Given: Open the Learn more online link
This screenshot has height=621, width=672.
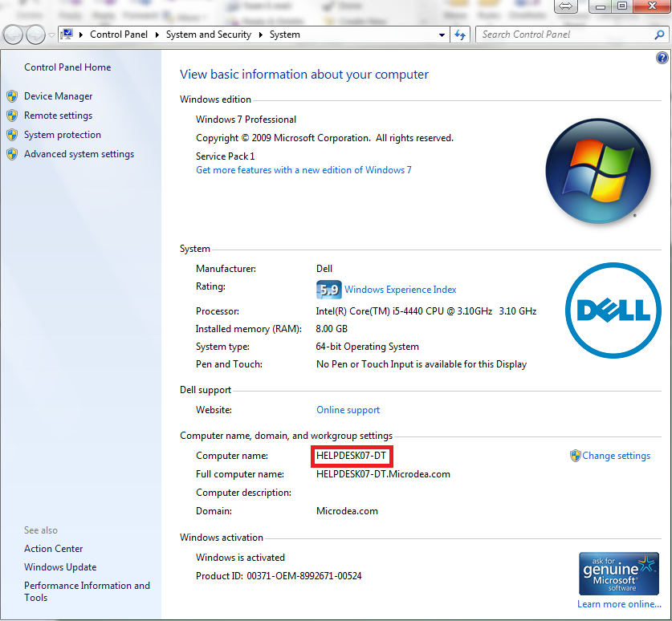Looking at the screenshot, I should click(619, 604).
